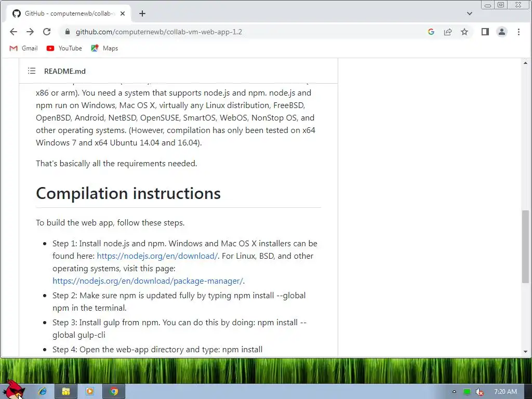The height and width of the screenshot is (399, 532).
Task: Open the Chrome profile avatar
Action: pos(502,32)
